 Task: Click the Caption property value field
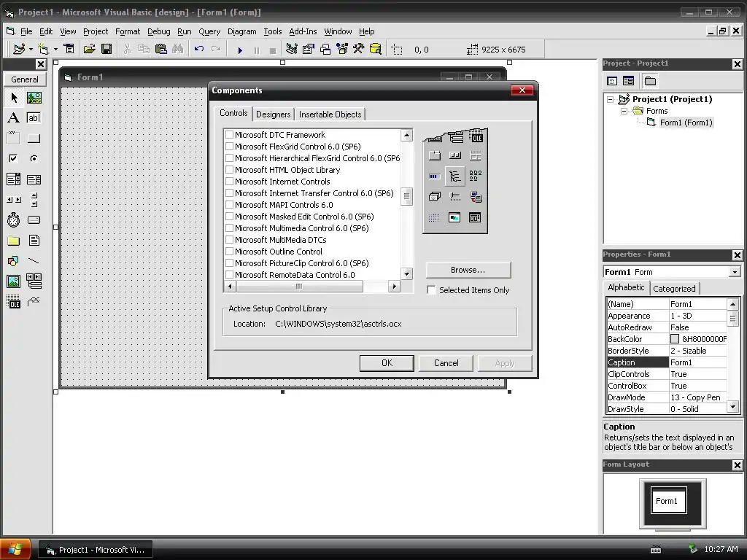(x=698, y=362)
